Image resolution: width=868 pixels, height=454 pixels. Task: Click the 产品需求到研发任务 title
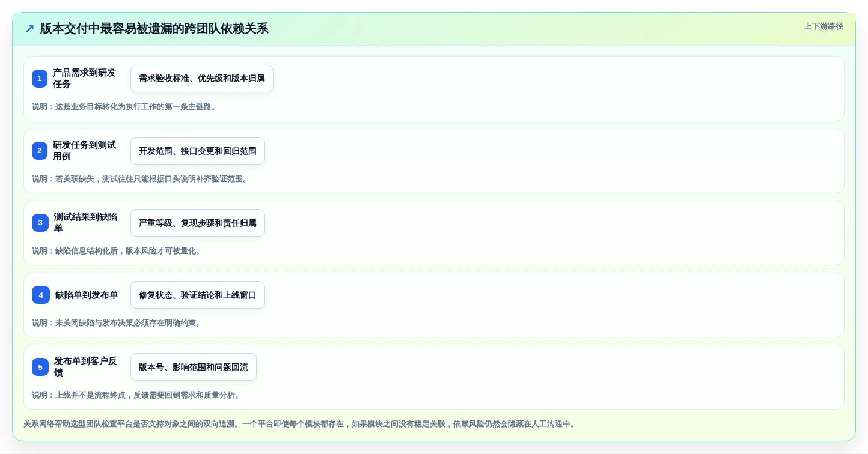[85, 79]
